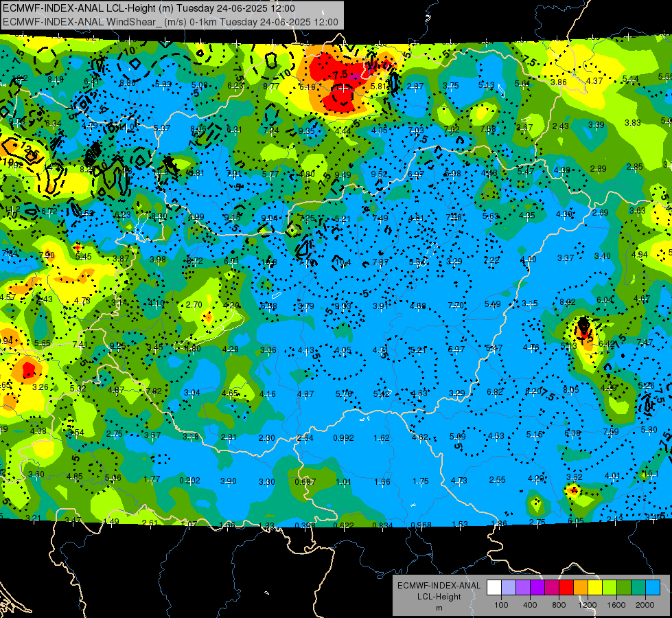Click the wind shear value '3.26'
672x618 pixels.
click(x=40, y=387)
